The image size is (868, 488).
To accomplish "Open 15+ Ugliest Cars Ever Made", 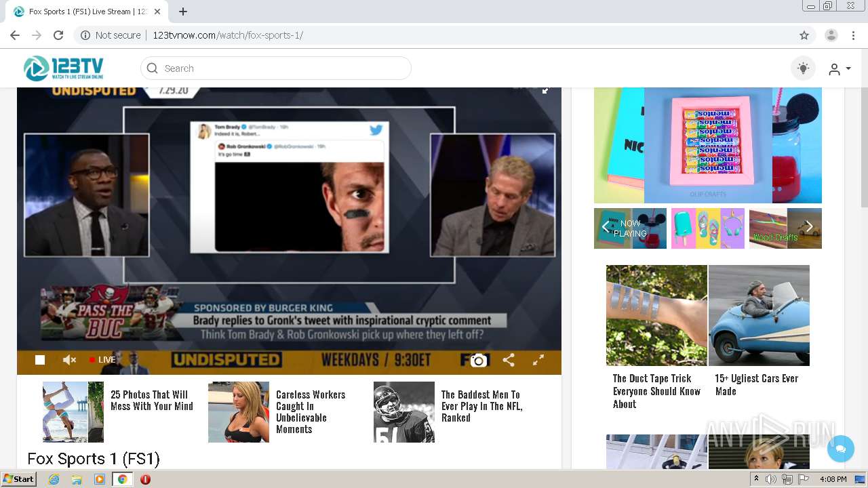I will click(757, 384).
